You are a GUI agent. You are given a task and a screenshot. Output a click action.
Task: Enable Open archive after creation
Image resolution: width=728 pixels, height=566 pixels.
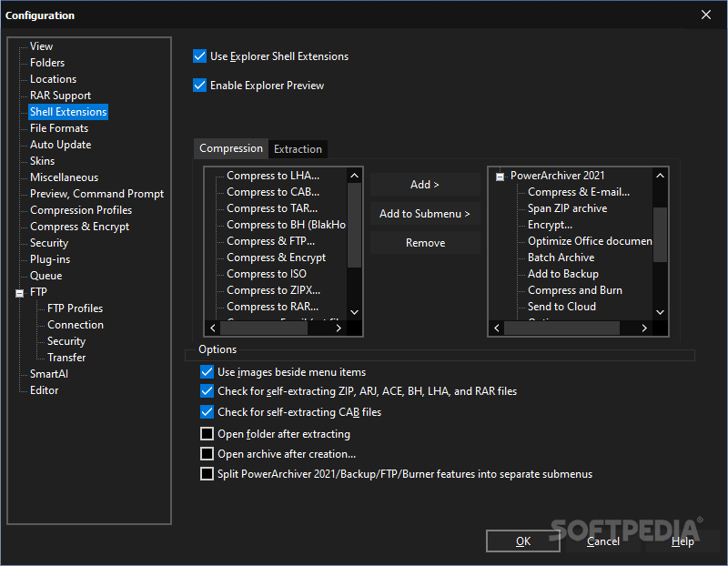tap(207, 454)
